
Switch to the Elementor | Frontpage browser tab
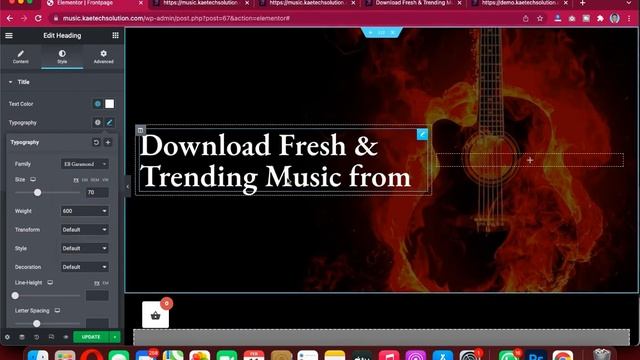click(94, 3)
